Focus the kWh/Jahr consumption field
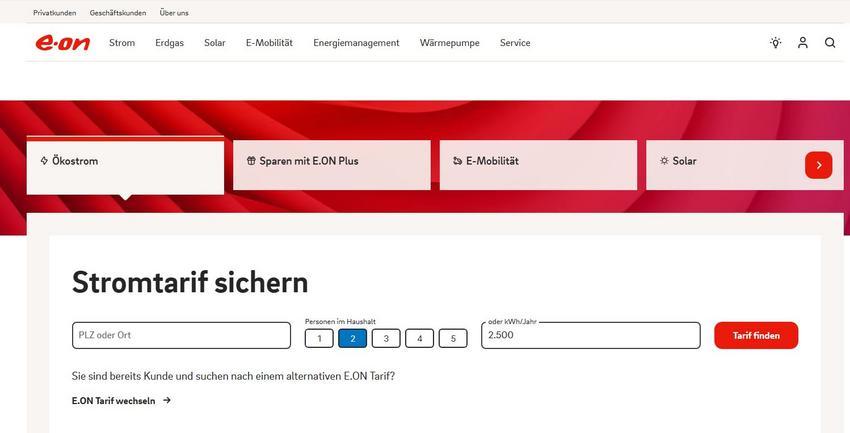 click(x=591, y=335)
